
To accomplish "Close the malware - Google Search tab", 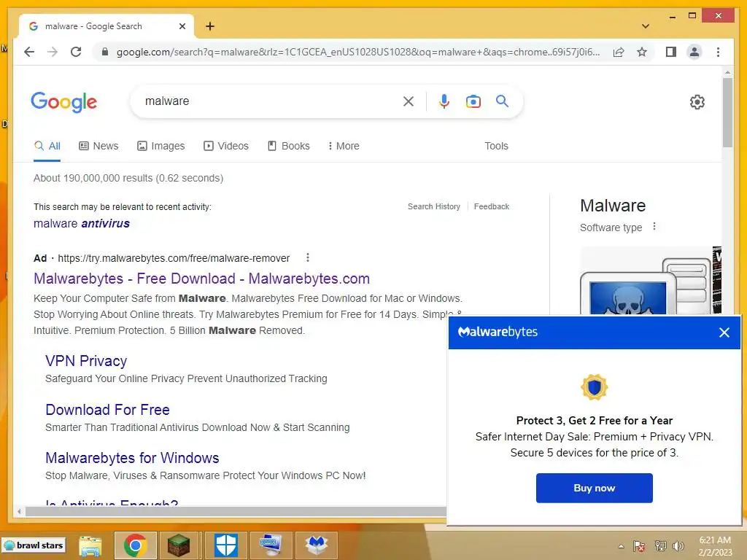I will 182,26.
